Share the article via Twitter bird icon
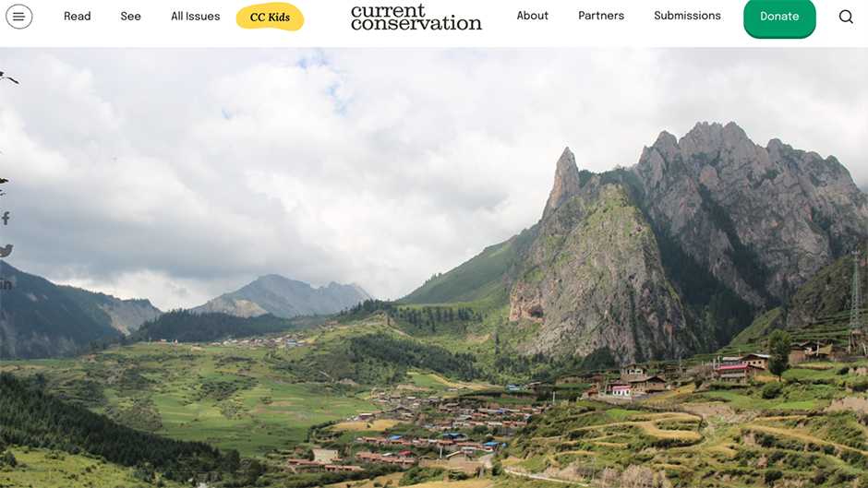The width and height of the screenshot is (868, 488). [x=6, y=251]
